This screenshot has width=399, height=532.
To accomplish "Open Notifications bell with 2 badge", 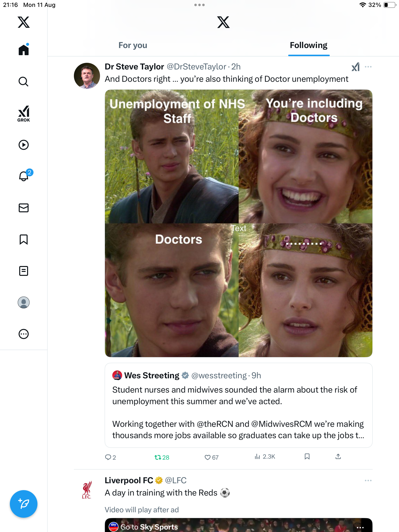I will coord(24,176).
